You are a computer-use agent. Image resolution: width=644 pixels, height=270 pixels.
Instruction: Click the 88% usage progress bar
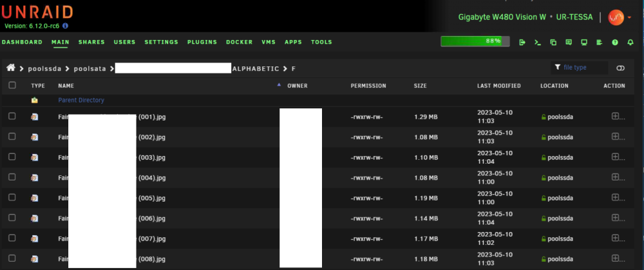475,41
